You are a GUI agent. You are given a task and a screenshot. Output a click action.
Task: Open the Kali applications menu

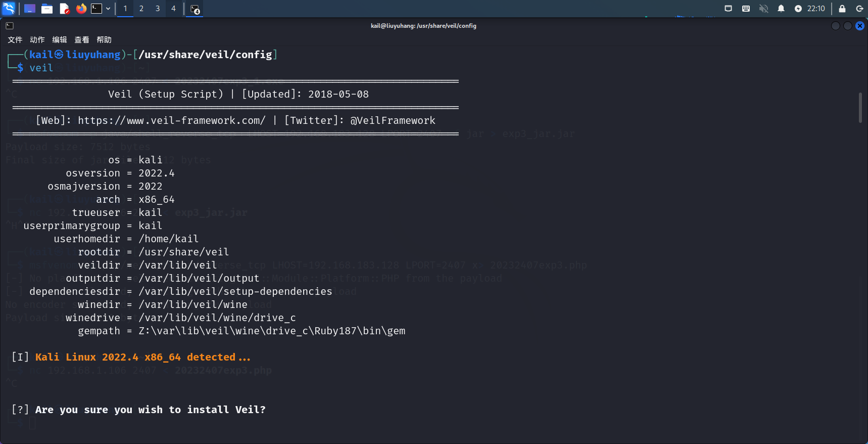coord(9,9)
